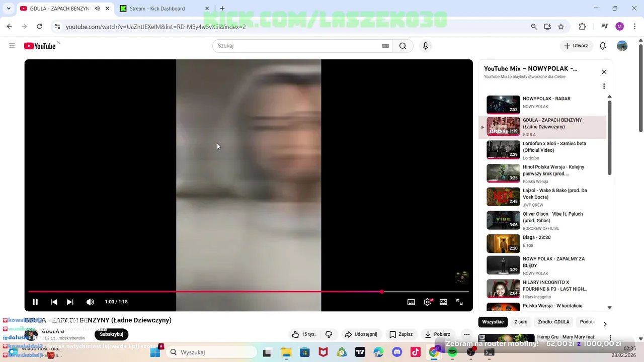Open options for Hemp Gru - Mary Mary

point(610,338)
